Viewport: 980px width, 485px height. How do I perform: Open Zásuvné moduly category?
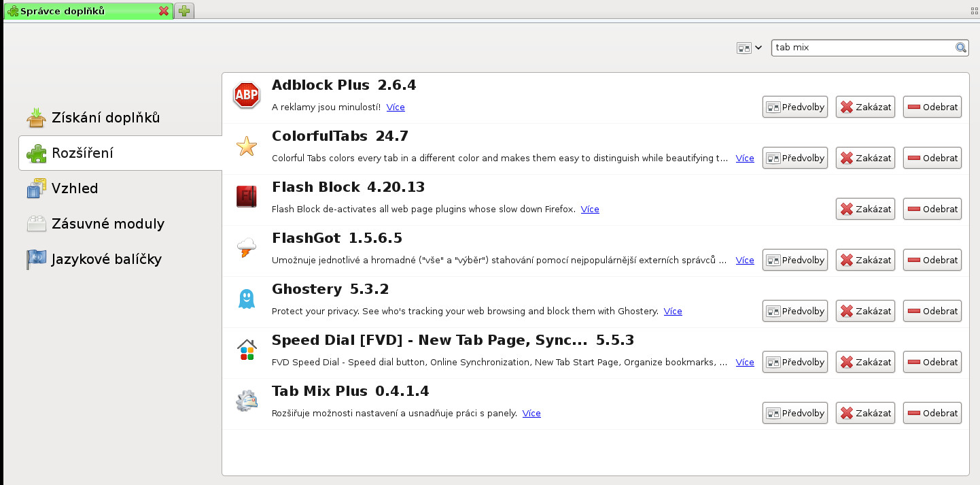tap(120, 224)
